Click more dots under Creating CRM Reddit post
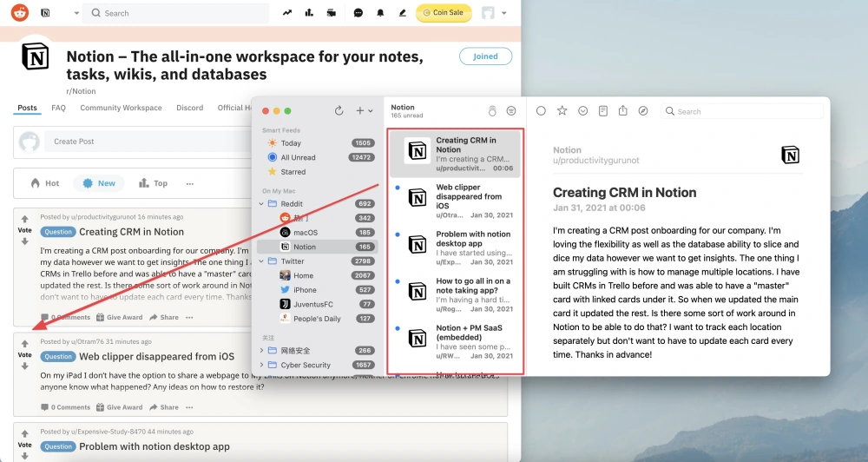868x462 pixels. point(190,318)
